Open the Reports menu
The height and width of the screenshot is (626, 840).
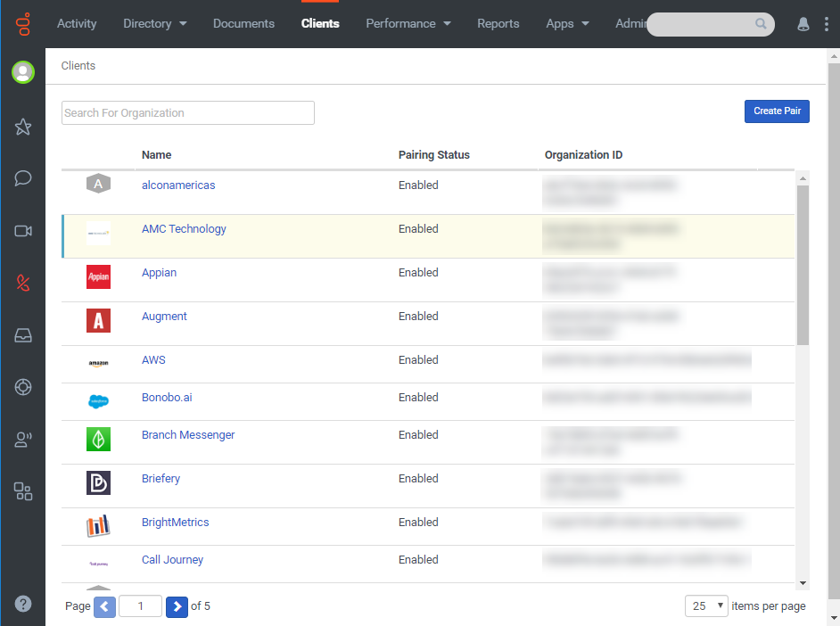point(498,23)
